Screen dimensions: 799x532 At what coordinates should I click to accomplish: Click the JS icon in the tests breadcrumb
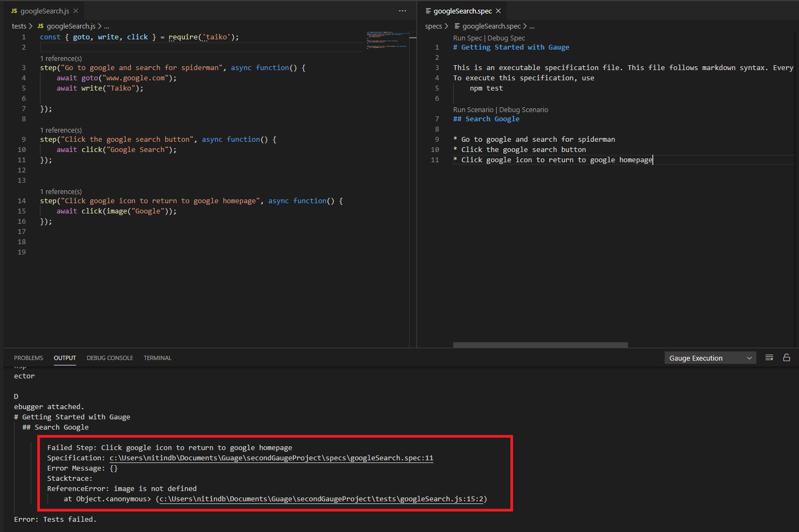point(40,26)
